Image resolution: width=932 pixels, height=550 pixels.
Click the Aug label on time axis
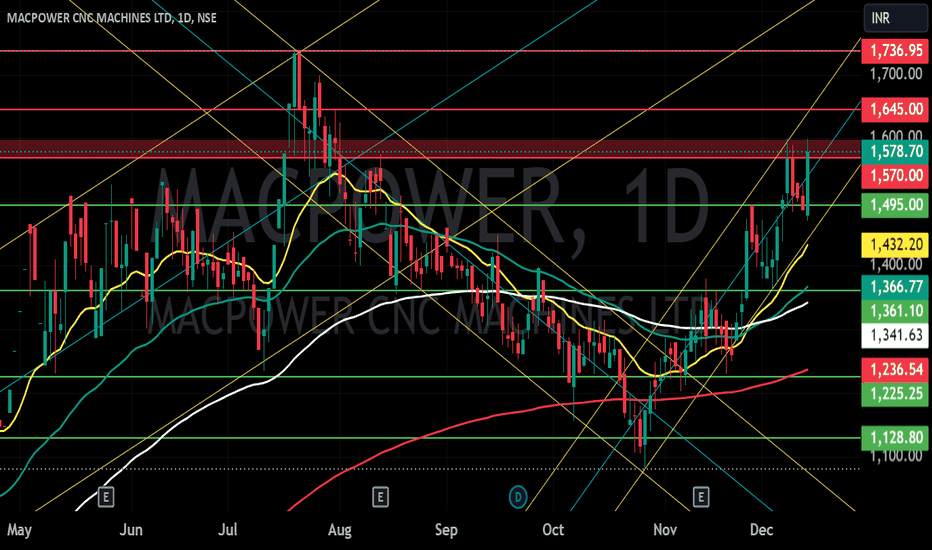pyautogui.click(x=339, y=530)
